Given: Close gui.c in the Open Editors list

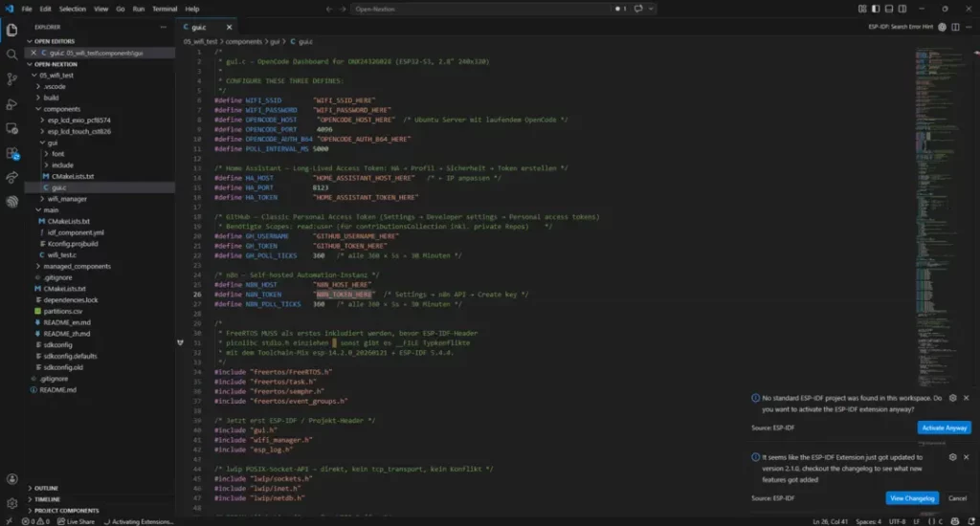Looking at the screenshot, I should 33,54.
